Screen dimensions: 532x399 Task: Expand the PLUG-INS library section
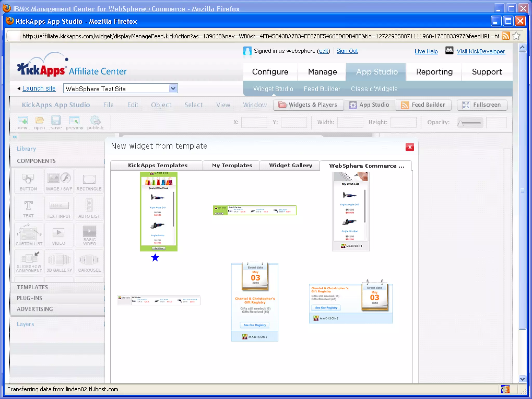click(x=30, y=298)
